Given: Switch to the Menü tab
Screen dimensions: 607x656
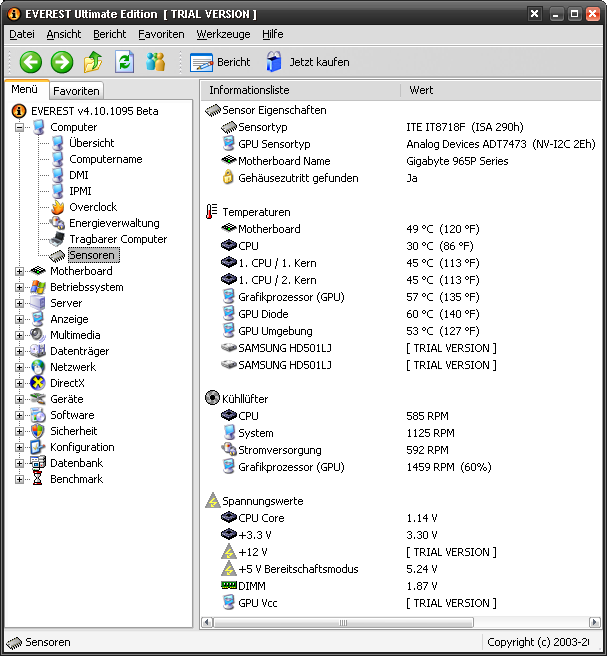Looking at the screenshot, I should (25, 89).
